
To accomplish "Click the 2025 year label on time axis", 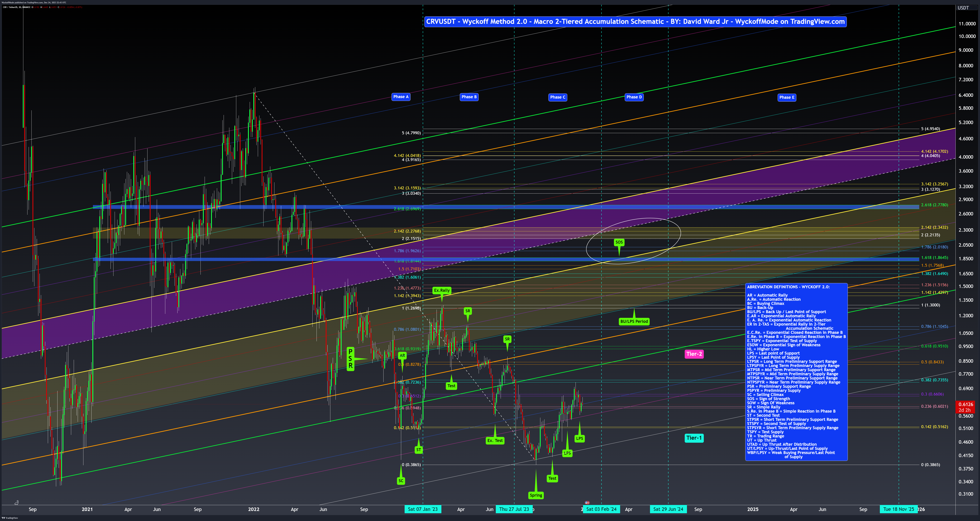I will (x=753, y=509).
